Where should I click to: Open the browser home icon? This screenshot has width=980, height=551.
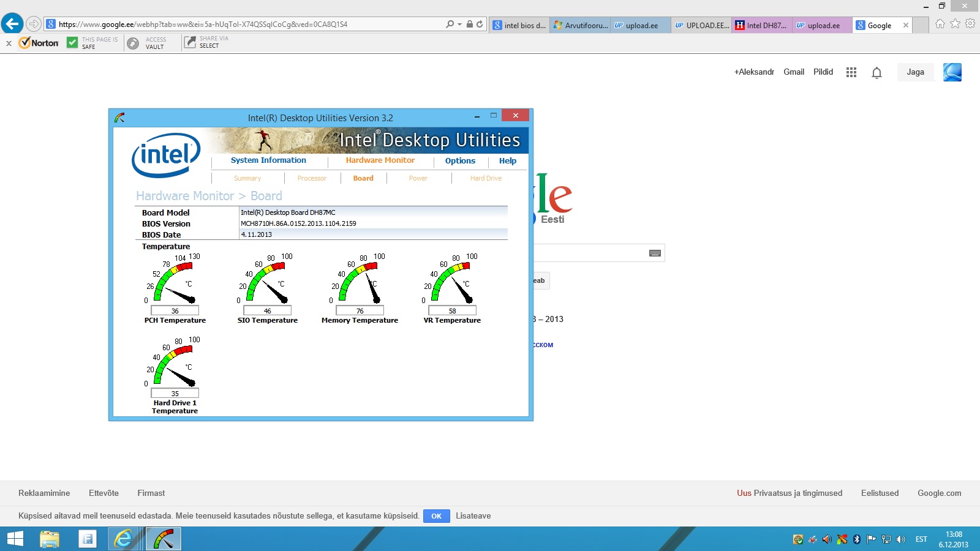click(x=940, y=24)
